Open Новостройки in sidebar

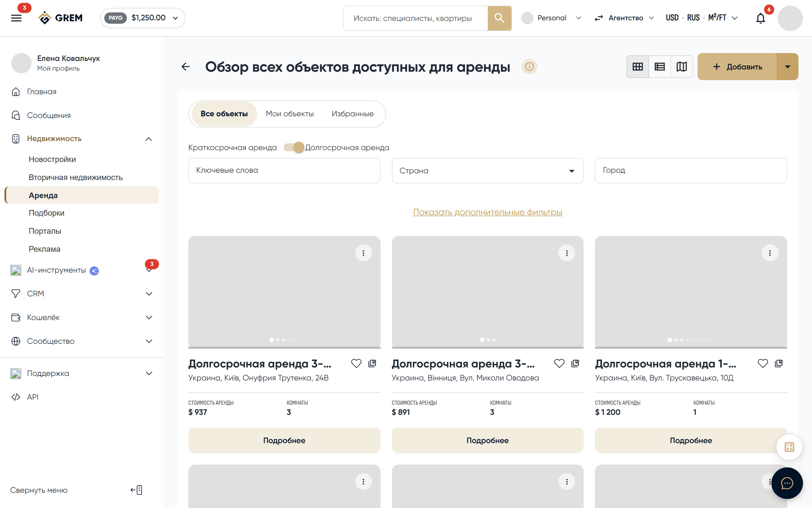coord(52,159)
